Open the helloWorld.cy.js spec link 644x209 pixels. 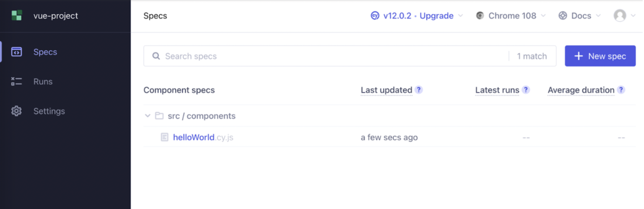203,137
